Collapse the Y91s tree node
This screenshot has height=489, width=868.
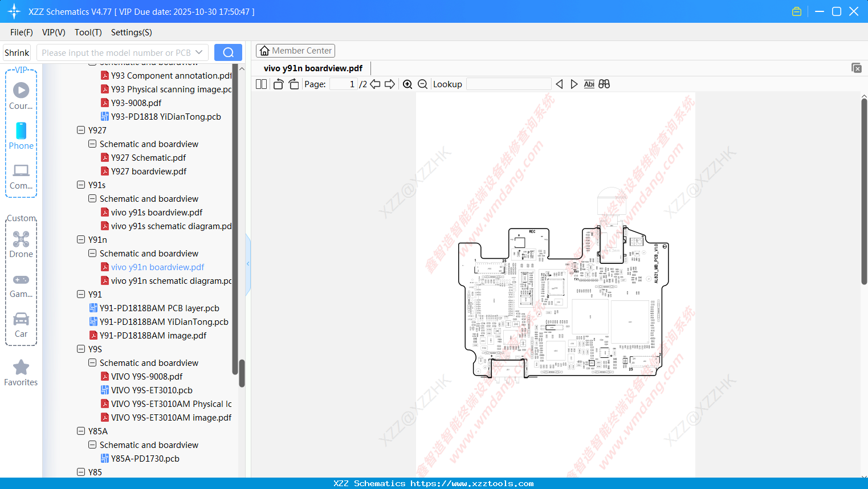(81, 185)
